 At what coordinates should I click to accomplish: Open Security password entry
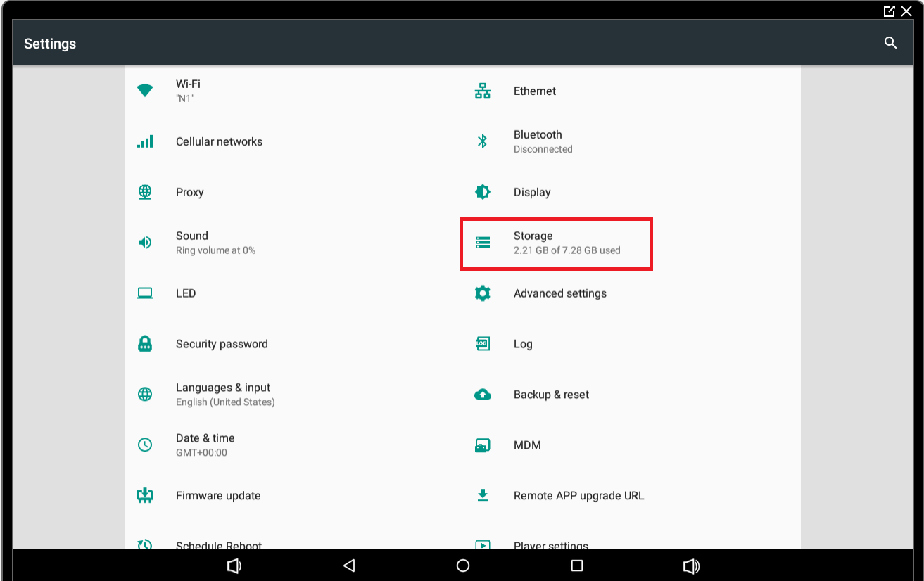pyautogui.click(x=294, y=344)
